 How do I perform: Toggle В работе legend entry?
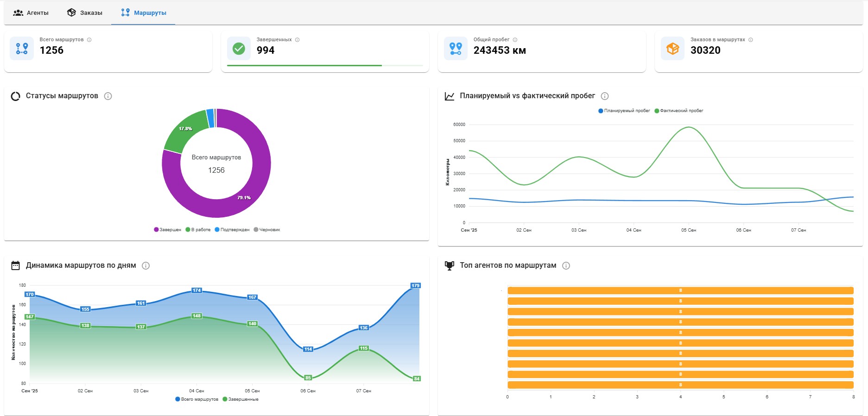198,230
